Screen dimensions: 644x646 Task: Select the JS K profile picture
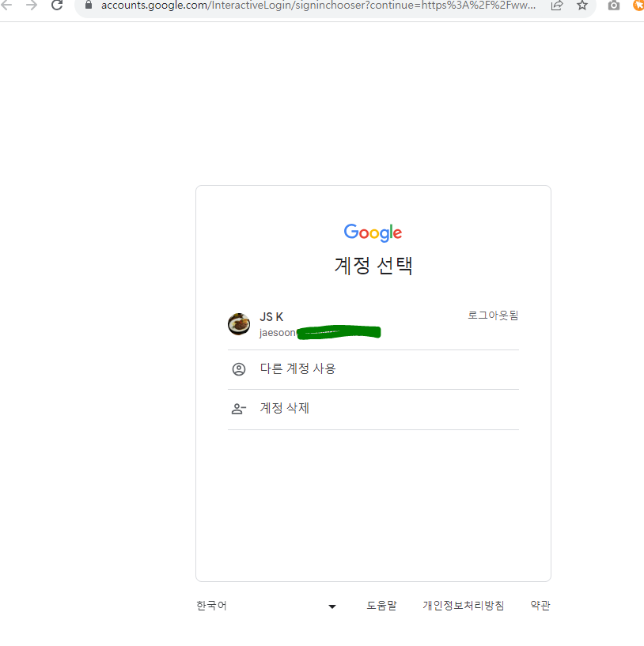coord(239,324)
